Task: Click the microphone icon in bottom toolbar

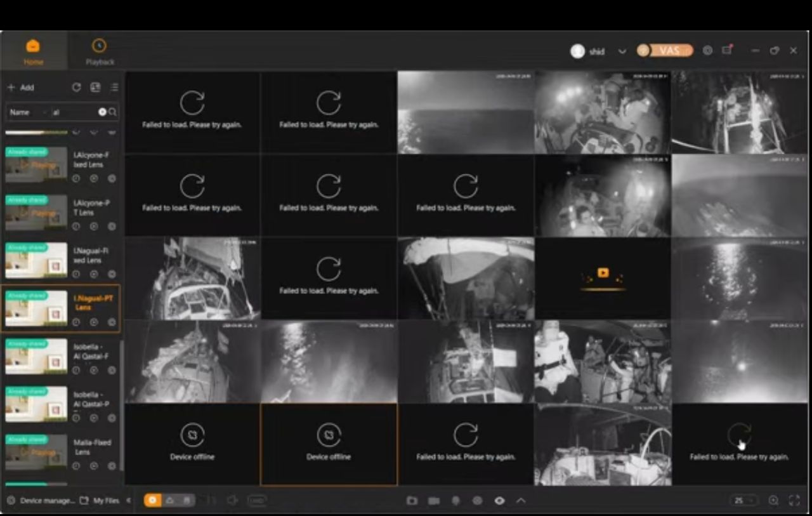Action: (x=455, y=501)
